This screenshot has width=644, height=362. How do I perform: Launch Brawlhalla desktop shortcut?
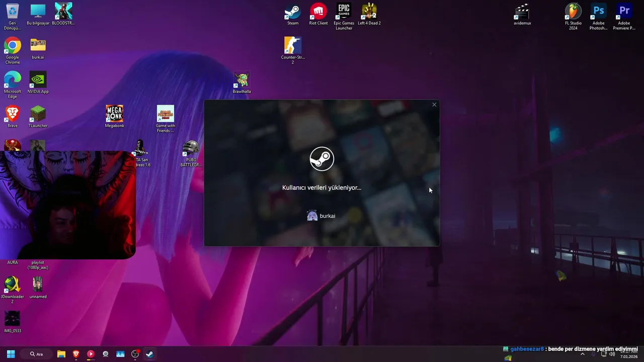click(x=242, y=82)
